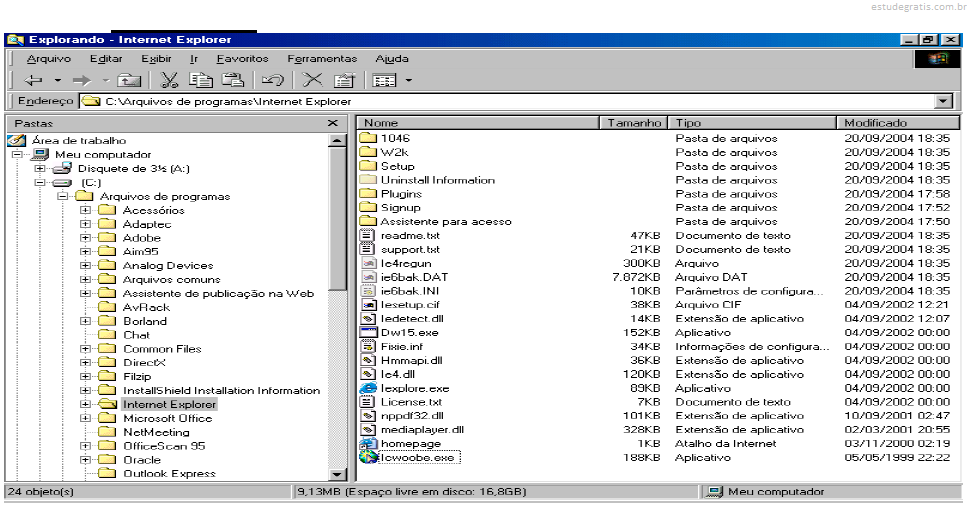This screenshot has width=968, height=506.
Task: Open the Editar menu
Action: pos(106,59)
